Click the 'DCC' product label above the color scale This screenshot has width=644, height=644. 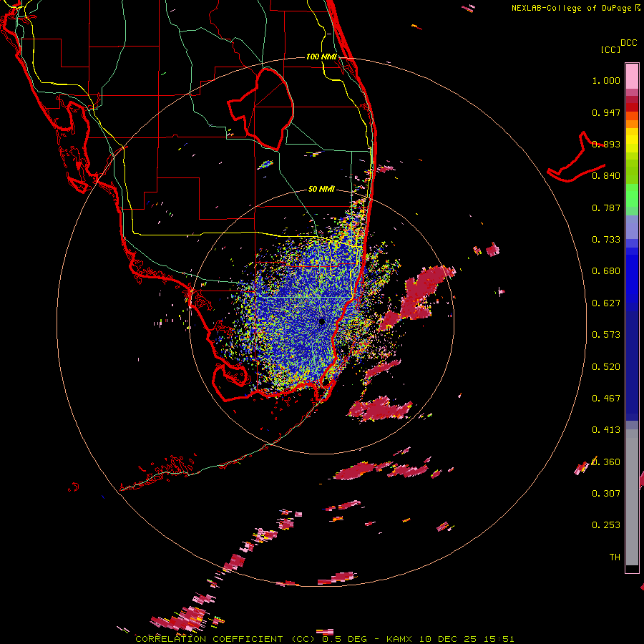pyautogui.click(x=628, y=43)
